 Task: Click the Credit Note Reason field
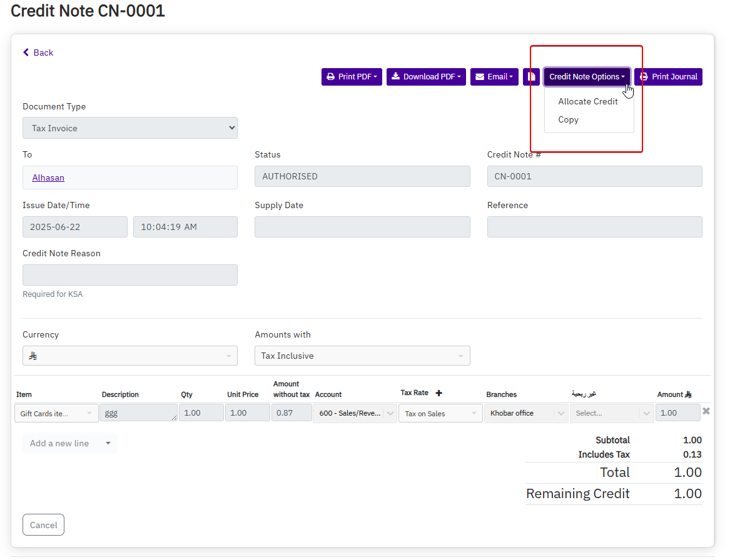(x=130, y=275)
